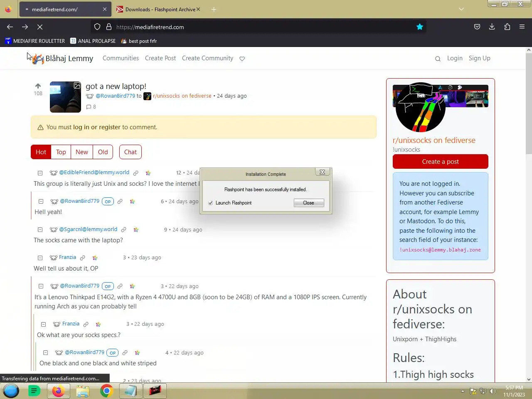
Task: Collapse Sgarcnl@lemmy.world's comment
Action: tap(40, 229)
